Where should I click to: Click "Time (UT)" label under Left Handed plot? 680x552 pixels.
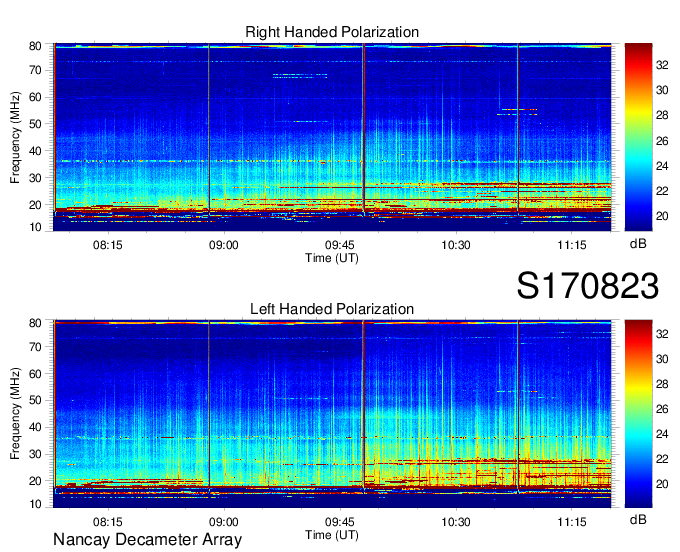(x=332, y=535)
